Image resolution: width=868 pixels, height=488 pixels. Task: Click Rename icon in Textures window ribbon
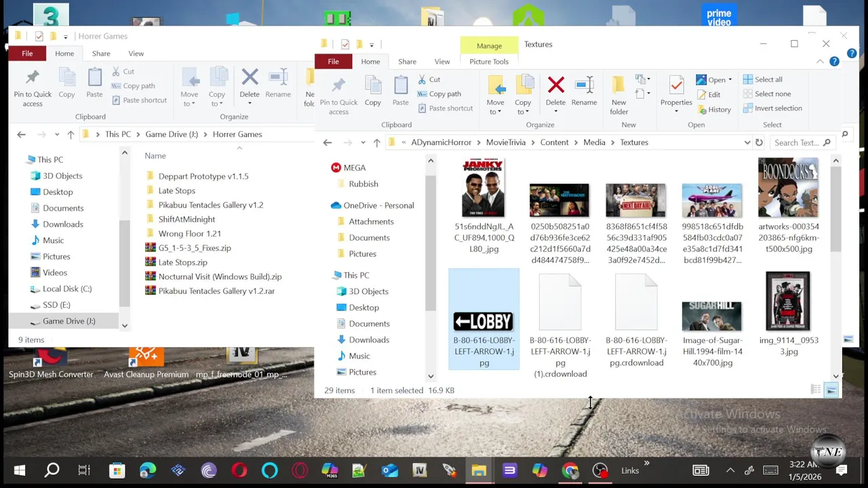pos(584,91)
